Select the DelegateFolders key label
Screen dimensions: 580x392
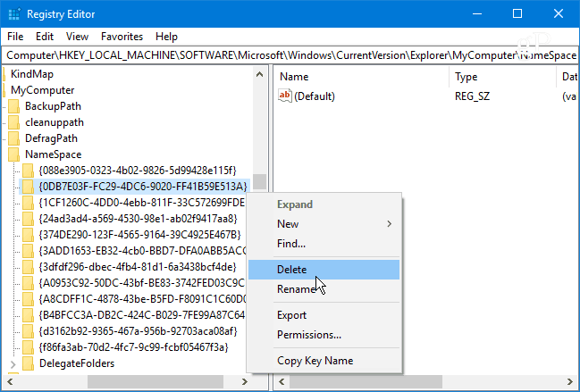click(x=77, y=363)
